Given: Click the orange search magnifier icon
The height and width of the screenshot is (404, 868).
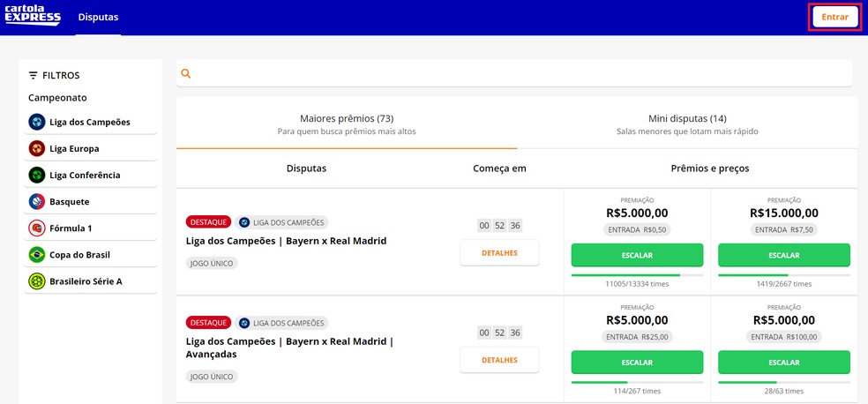Looking at the screenshot, I should 186,73.
